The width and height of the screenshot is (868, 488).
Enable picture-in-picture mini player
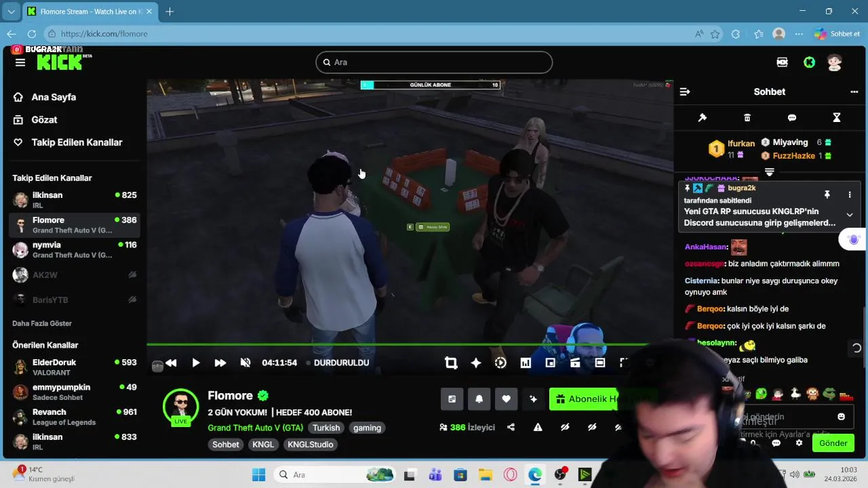click(x=551, y=363)
